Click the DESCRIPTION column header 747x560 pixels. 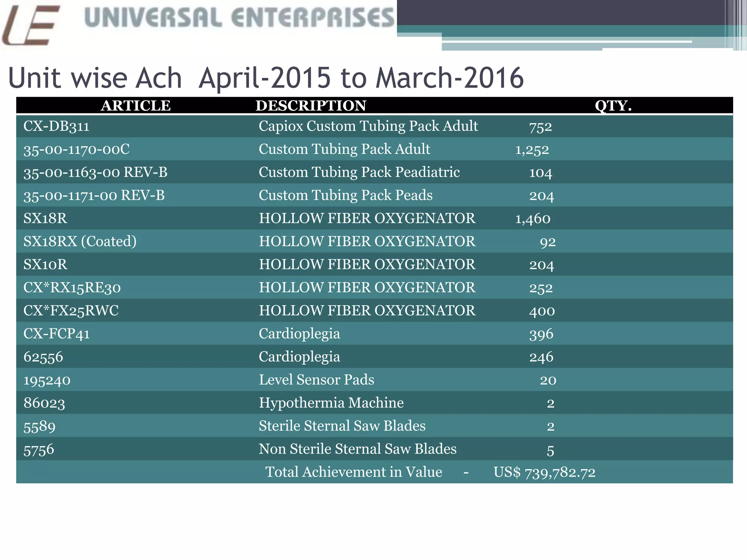pos(311,106)
